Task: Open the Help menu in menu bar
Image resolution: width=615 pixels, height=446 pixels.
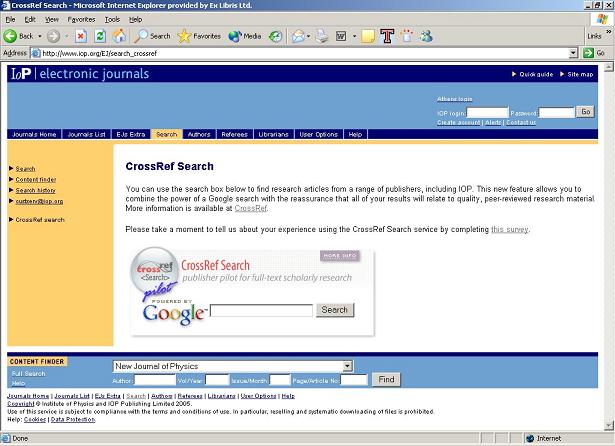Action: [x=135, y=19]
